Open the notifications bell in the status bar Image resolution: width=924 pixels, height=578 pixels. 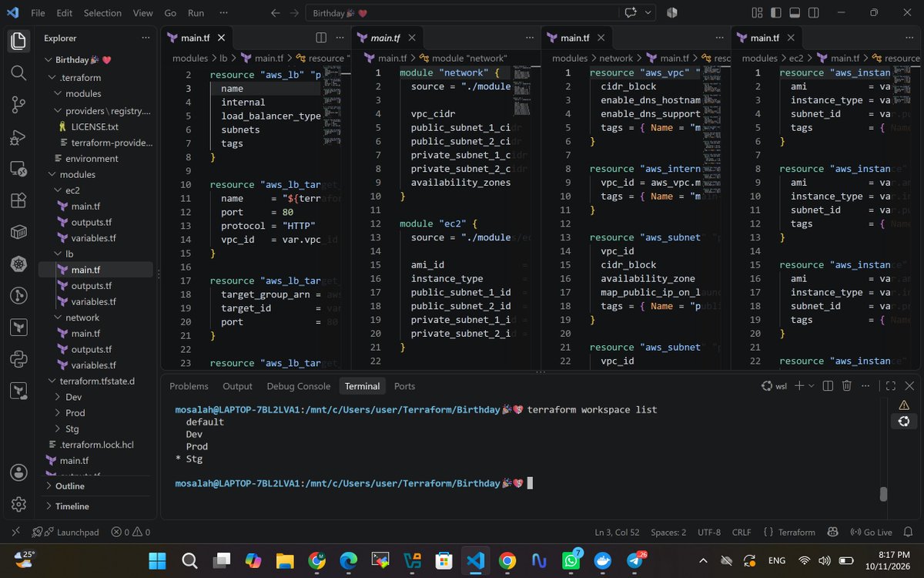(909, 532)
